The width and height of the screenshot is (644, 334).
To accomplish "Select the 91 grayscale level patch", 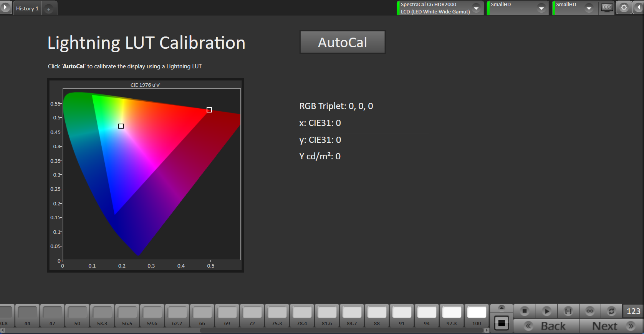I will [402, 316].
